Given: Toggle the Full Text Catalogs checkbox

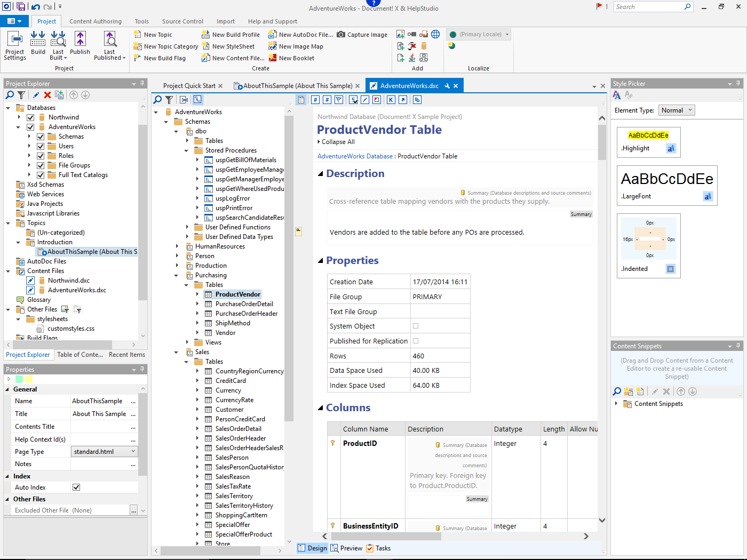Looking at the screenshot, I should (41, 175).
